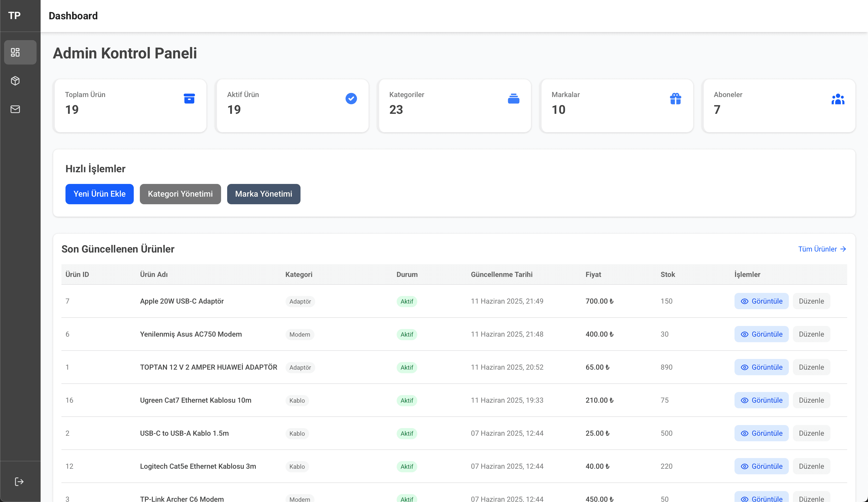Edit the Apple 20W USB-C Adaptör product
The height and width of the screenshot is (502, 868).
811,301
